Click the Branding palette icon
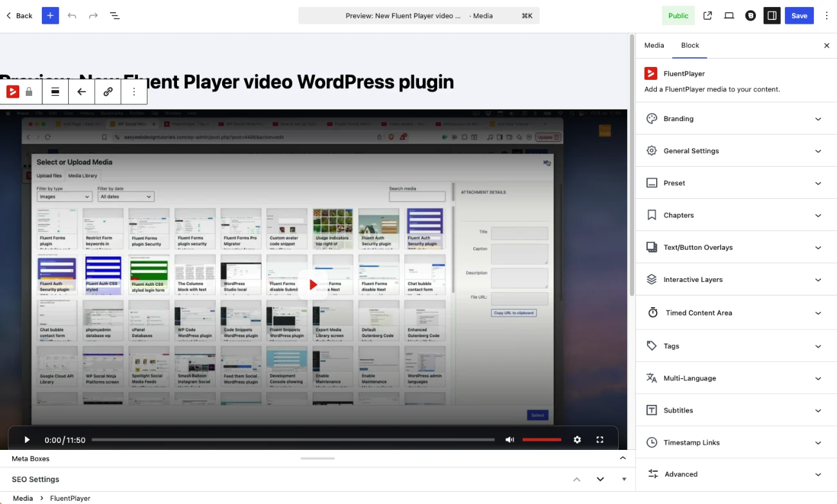The height and width of the screenshot is (504, 837). click(652, 118)
